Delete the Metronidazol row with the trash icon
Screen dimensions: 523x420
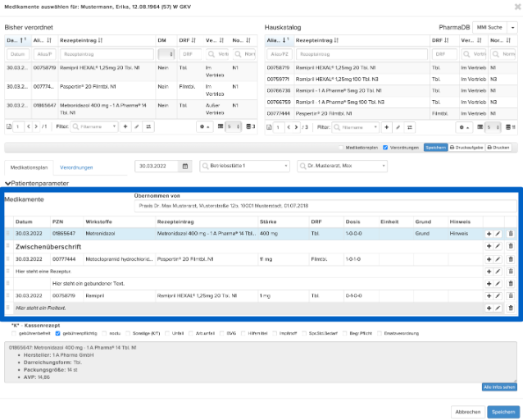coord(511,234)
